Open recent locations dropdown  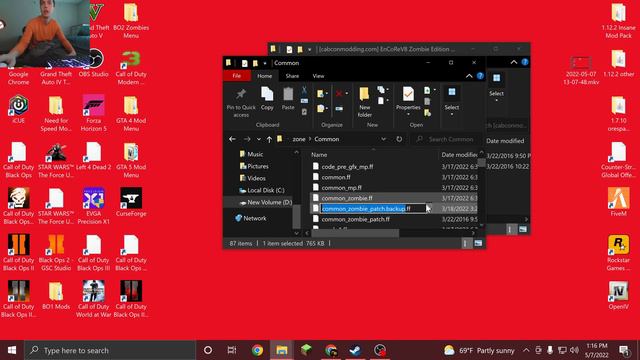259,139
